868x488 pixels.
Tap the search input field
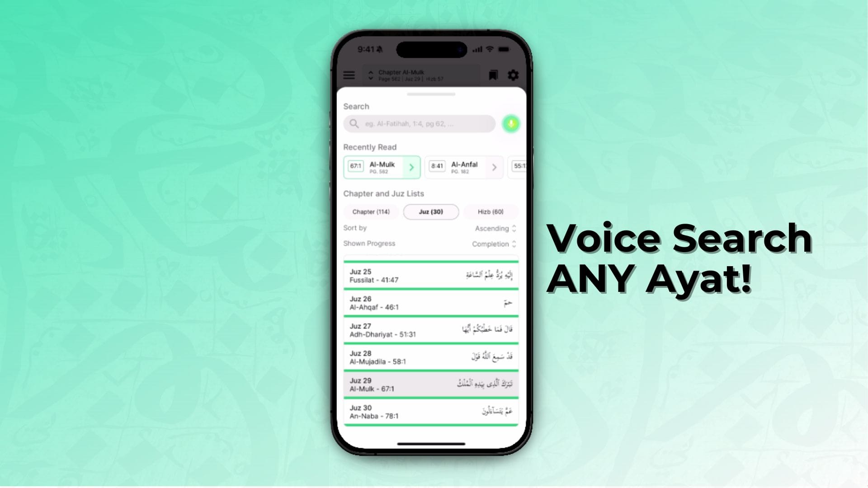420,123
